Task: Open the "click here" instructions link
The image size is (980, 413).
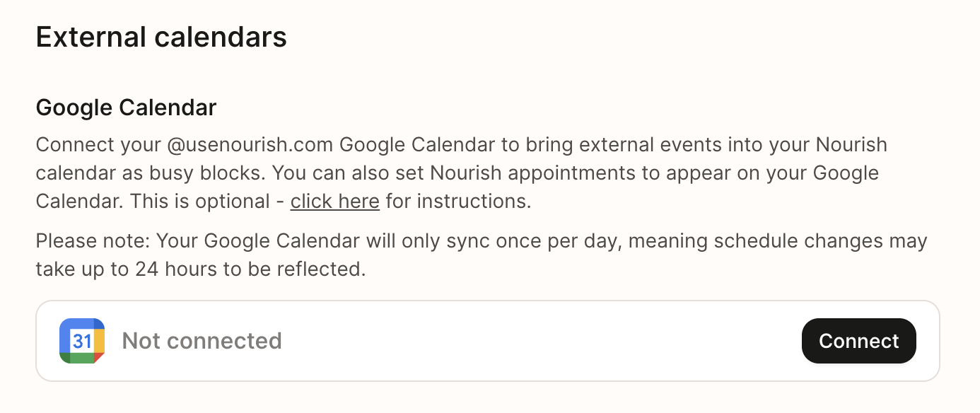Action: tap(334, 202)
